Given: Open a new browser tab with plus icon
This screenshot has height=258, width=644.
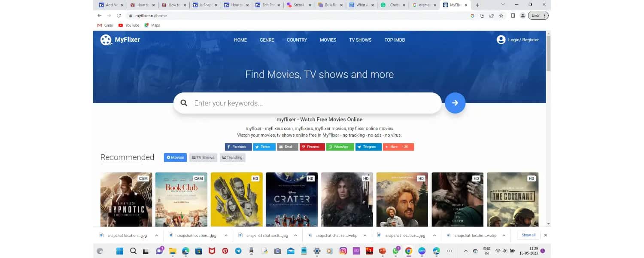Looking at the screenshot, I should click(x=477, y=5).
